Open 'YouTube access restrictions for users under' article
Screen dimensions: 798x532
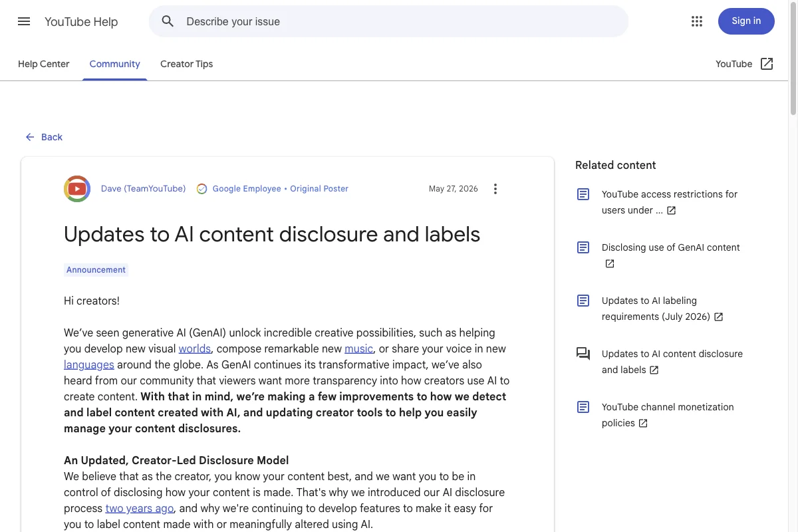pyautogui.click(x=670, y=202)
